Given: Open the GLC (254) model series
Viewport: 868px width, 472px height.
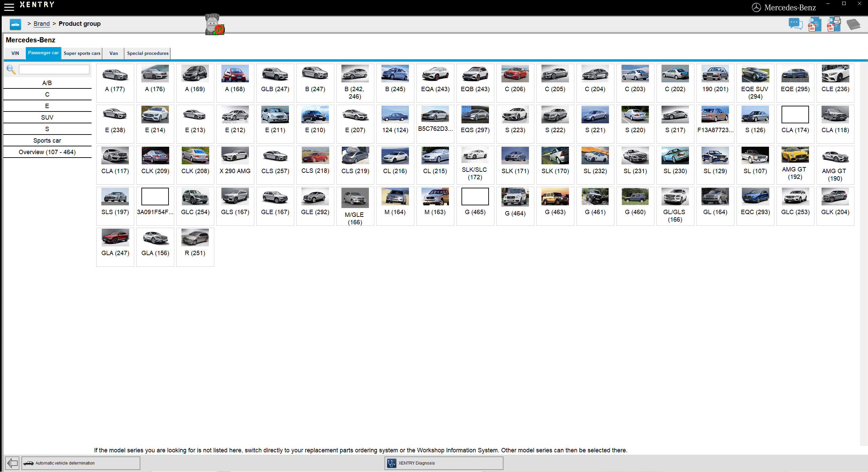Looking at the screenshot, I should [195, 206].
